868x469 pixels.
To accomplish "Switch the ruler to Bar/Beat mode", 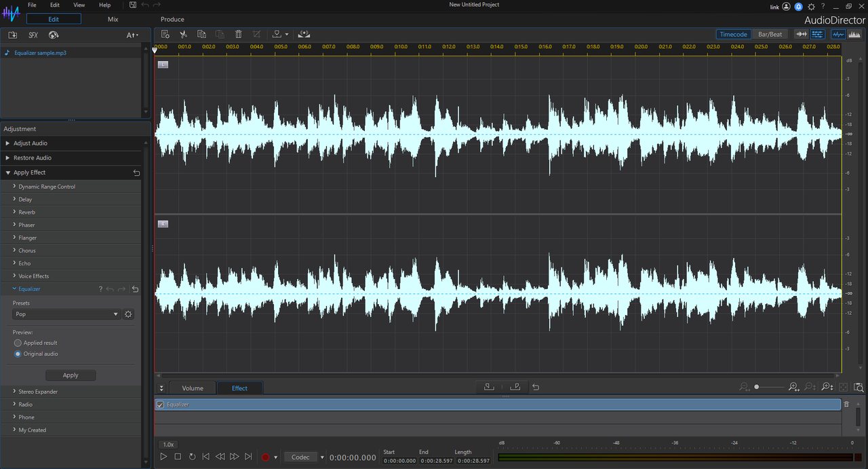I will tap(770, 34).
